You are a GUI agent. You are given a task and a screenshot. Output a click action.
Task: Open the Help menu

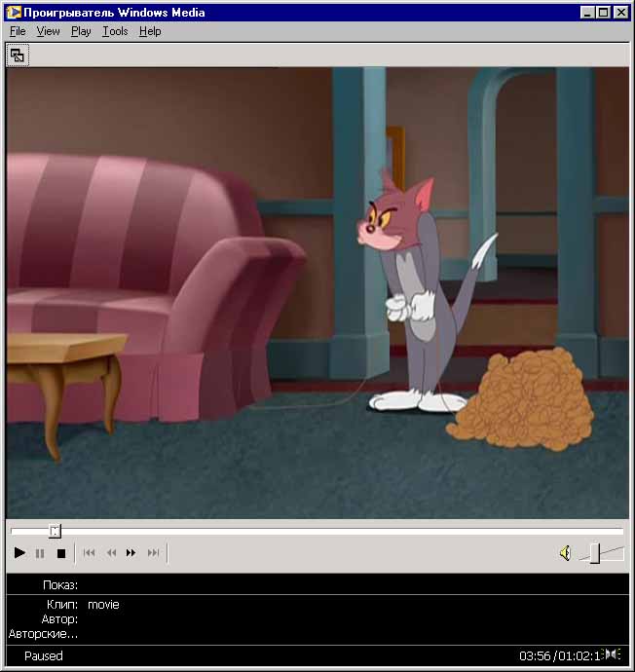pyautogui.click(x=150, y=31)
